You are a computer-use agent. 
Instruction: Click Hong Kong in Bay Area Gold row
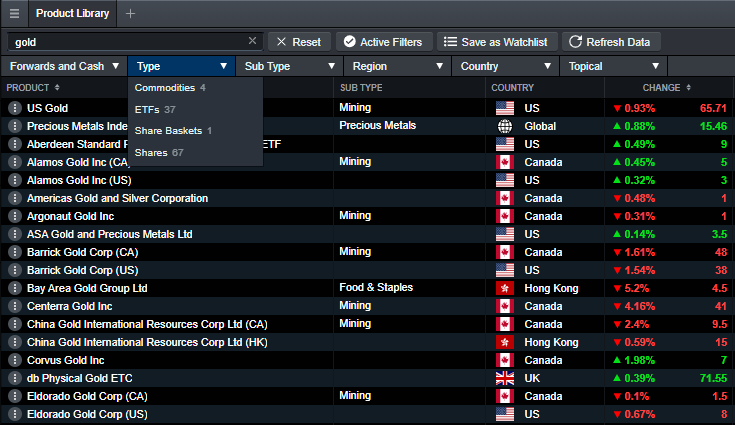click(551, 288)
